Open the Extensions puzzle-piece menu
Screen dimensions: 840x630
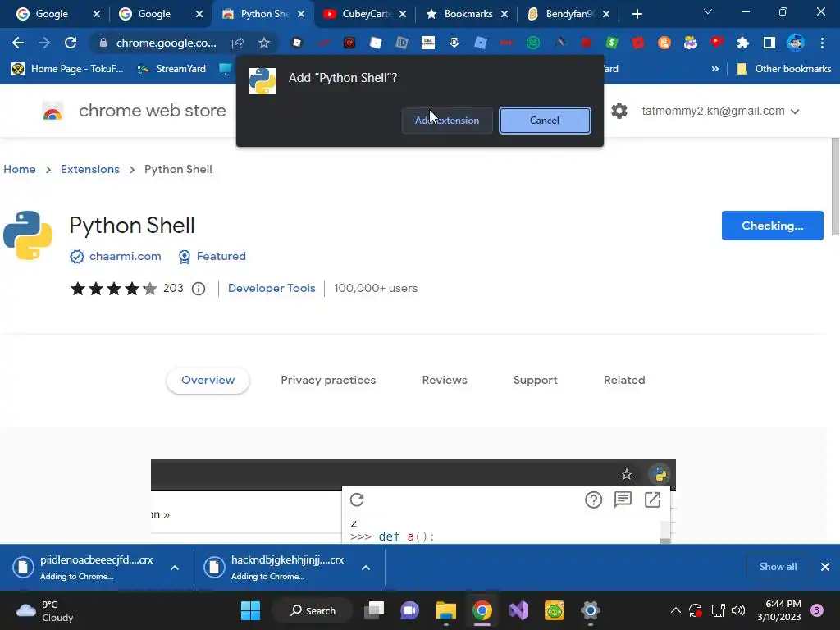[742, 43]
